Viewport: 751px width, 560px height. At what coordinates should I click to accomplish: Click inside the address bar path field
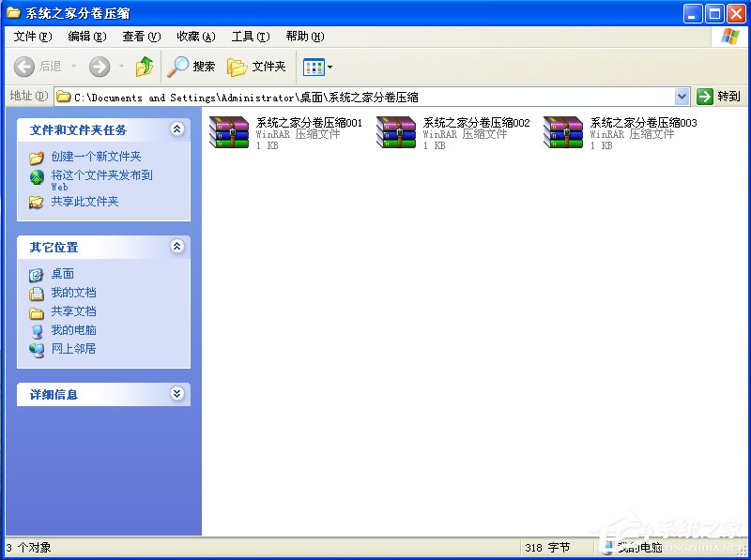click(x=375, y=96)
